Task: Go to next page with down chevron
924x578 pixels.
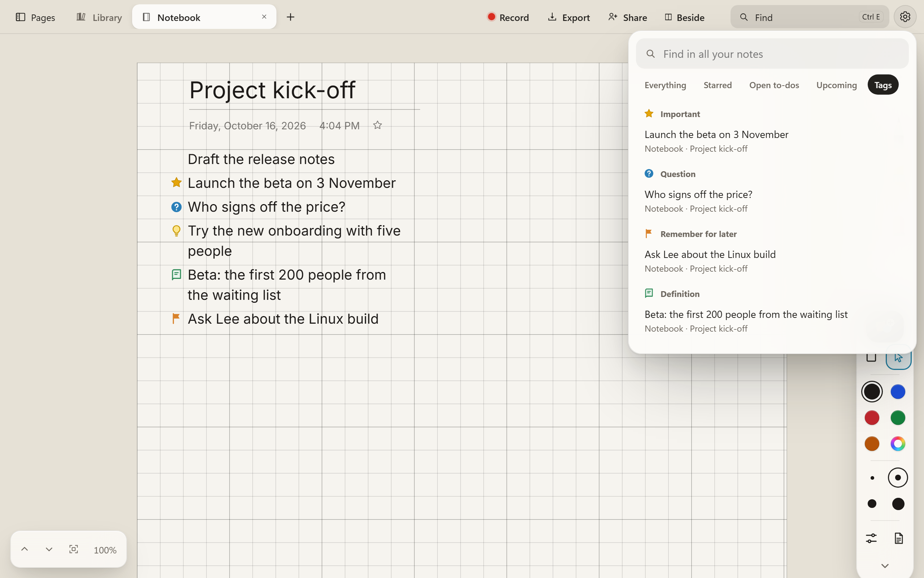Action: coord(49,549)
